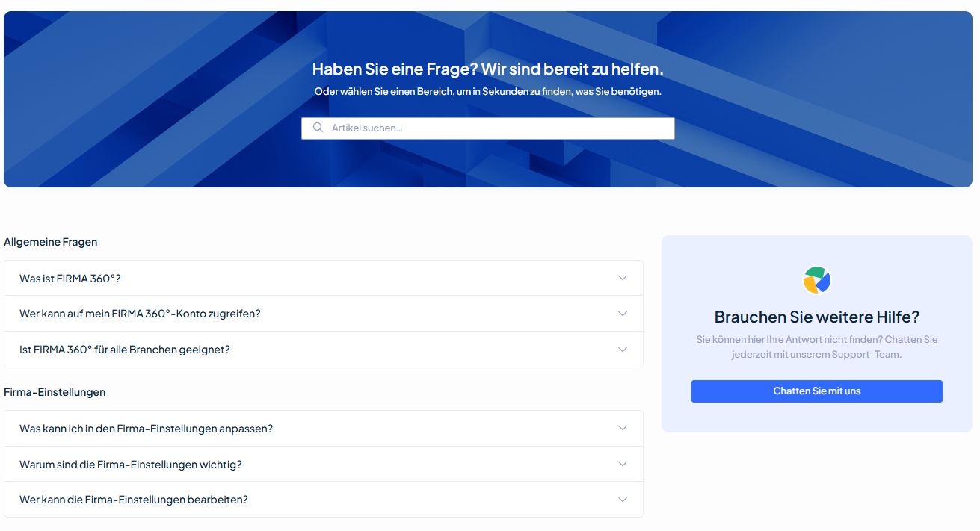
Task: Expand chevron for 'alle Branchen geeignet' question
Action: 622,350
